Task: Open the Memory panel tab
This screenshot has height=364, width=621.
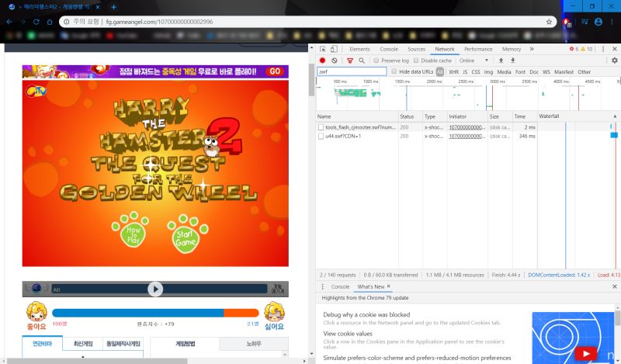Action: (512, 49)
